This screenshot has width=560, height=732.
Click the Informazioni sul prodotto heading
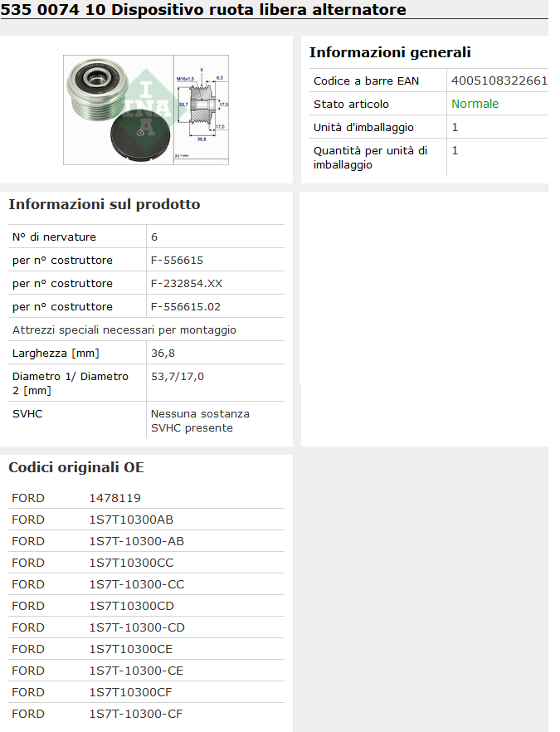[104, 204]
